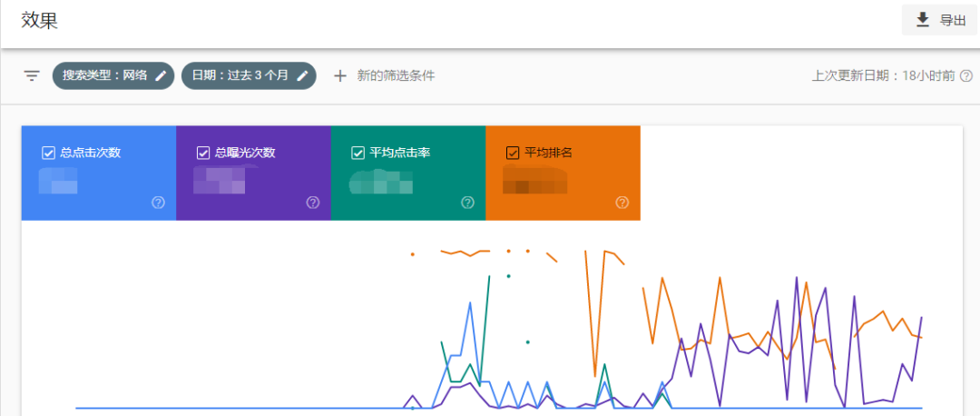Edit the 日期：过去 3 个月 filter chip
This screenshot has height=416, width=980.
[x=249, y=75]
